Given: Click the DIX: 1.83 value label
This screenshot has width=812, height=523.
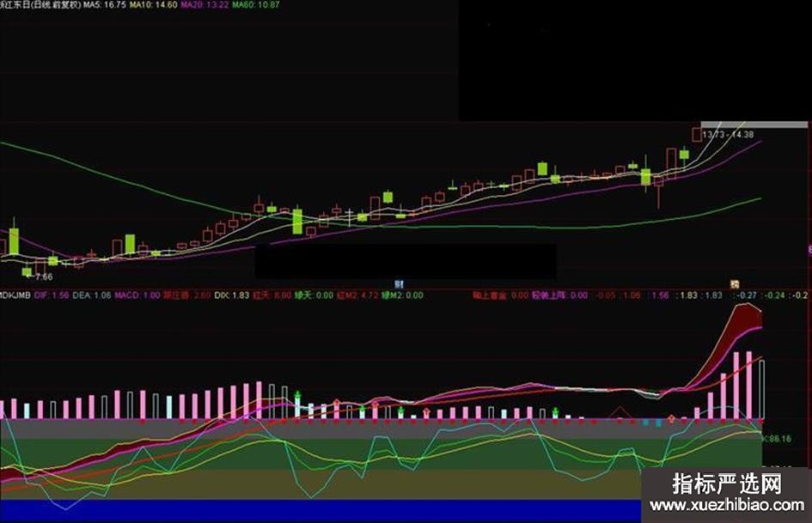Looking at the screenshot, I should 232,295.
